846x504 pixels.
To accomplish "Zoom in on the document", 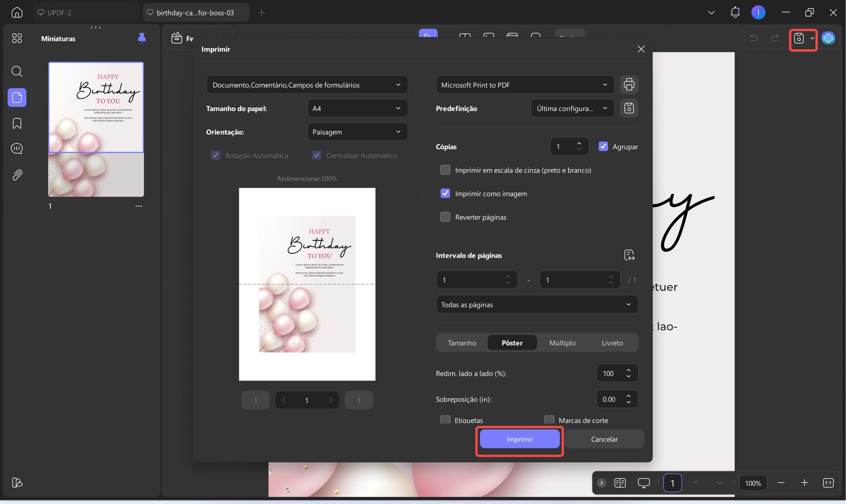I will [x=804, y=483].
